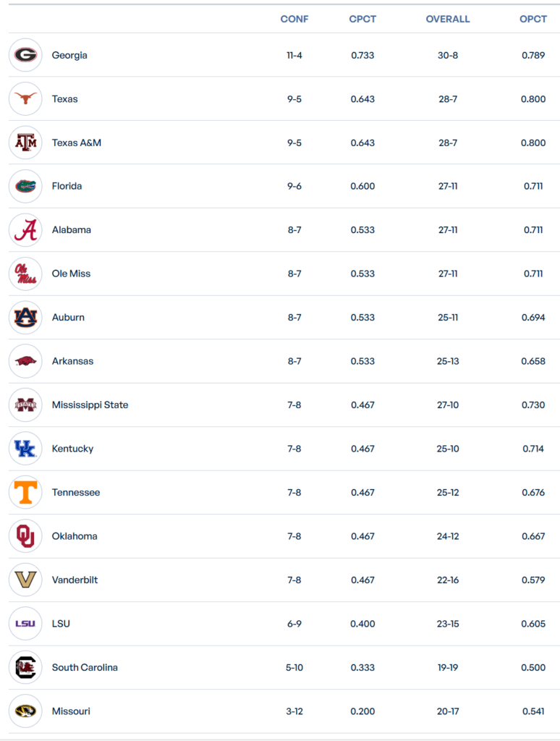Screen dimensions: 560x741
Task: Sort by the CONF column header
Action: pos(294,19)
